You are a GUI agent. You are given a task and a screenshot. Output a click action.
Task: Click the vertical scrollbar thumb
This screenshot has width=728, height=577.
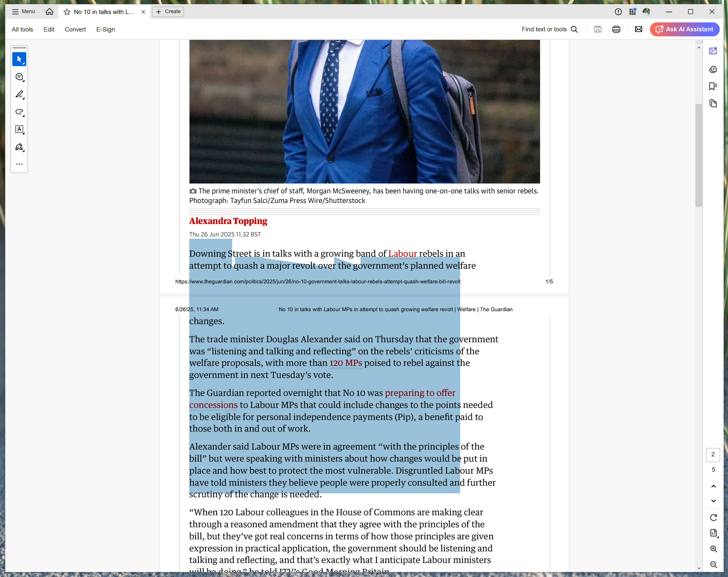699,155
